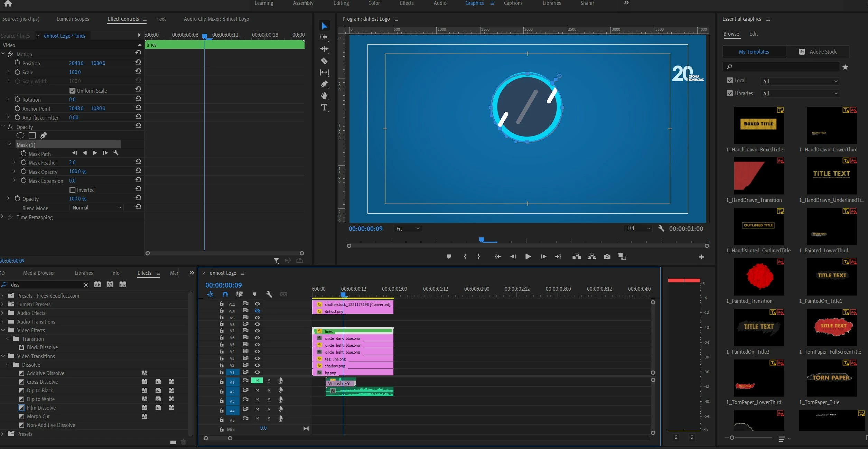Collapse the Dissolve folder
Image resolution: width=868 pixels, height=449 pixels.
point(8,365)
